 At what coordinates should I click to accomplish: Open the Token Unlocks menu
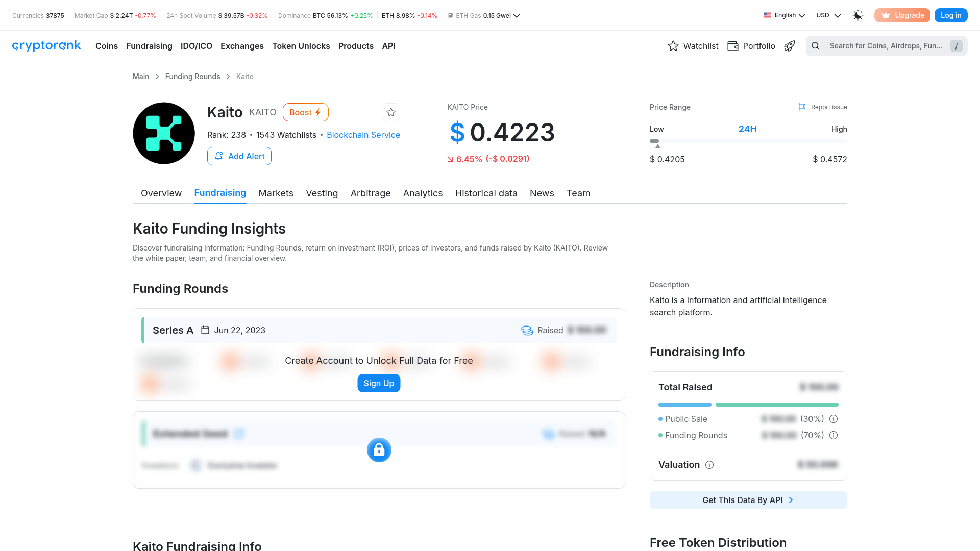(301, 46)
